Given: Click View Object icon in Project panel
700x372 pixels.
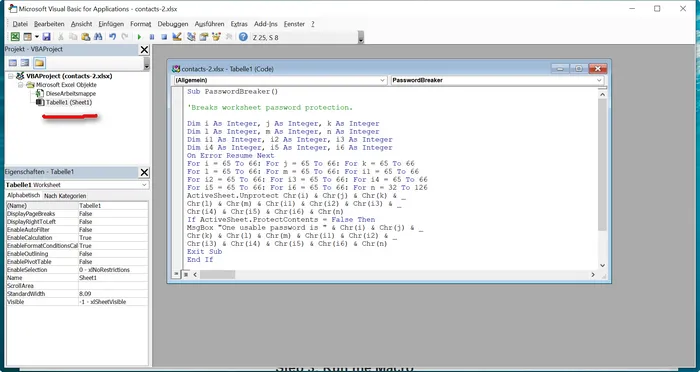Looking at the screenshot, I should pos(25,63).
